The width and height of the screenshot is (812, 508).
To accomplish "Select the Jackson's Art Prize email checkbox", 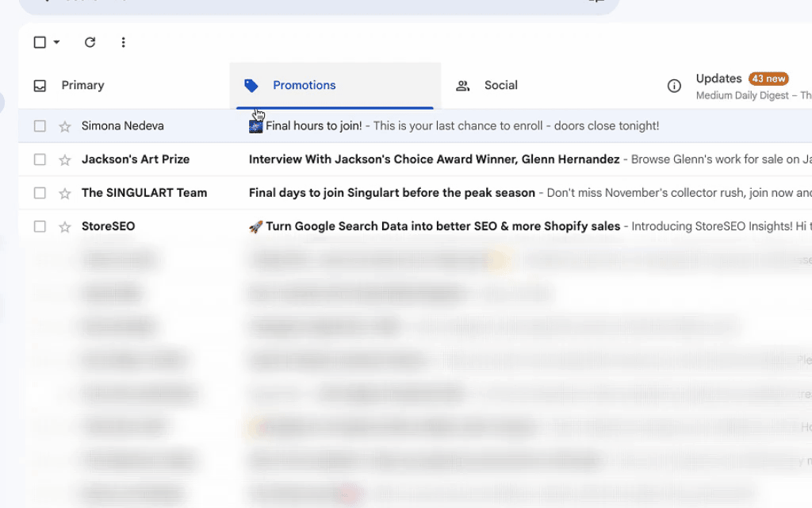I will click(x=40, y=160).
